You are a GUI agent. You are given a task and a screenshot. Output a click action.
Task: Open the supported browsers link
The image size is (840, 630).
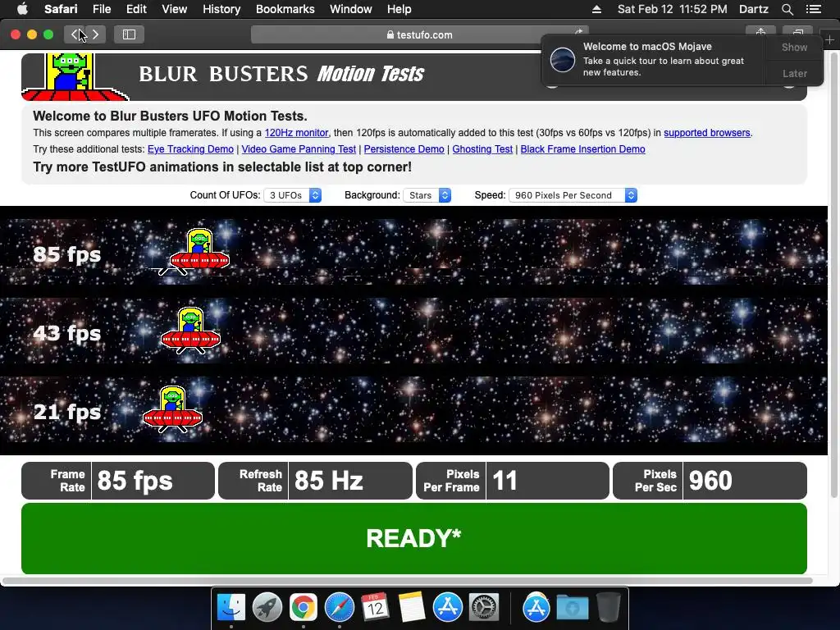pos(706,133)
